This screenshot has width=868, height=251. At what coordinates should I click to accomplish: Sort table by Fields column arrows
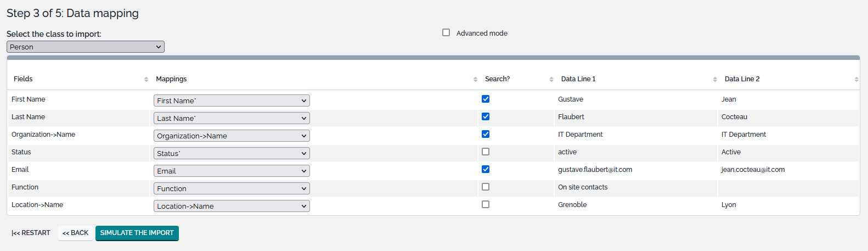[146, 80]
